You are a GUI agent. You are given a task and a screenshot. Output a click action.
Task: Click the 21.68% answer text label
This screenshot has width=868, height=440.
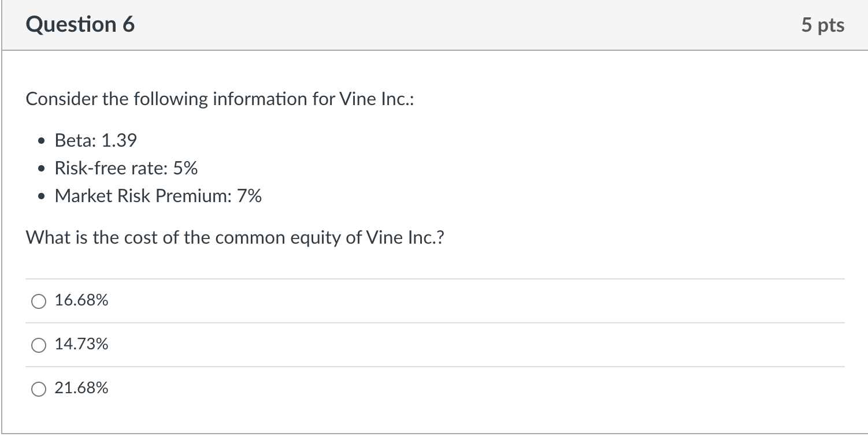(81, 389)
